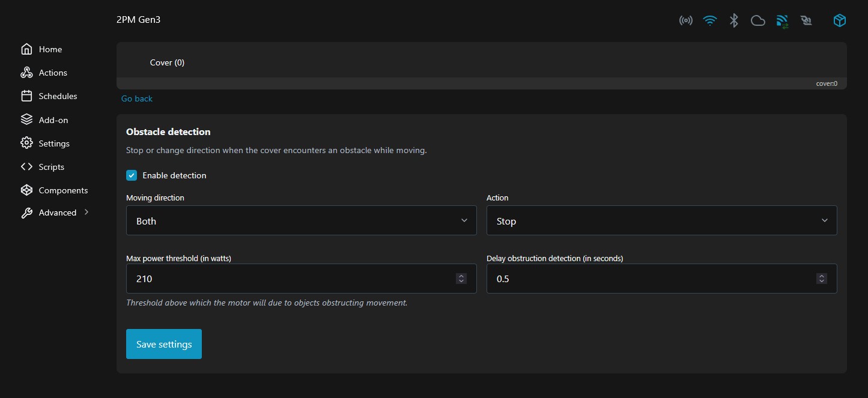This screenshot has width=868, height=398.
Task: Click the Go back link
Action: pyautogui.click(x=137, y=98)
